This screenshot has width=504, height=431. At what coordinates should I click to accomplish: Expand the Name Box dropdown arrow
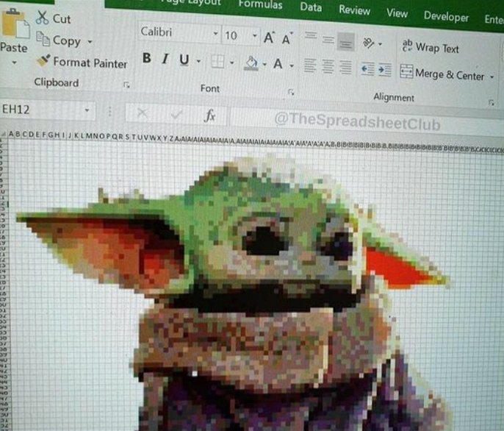pos(87,110)
